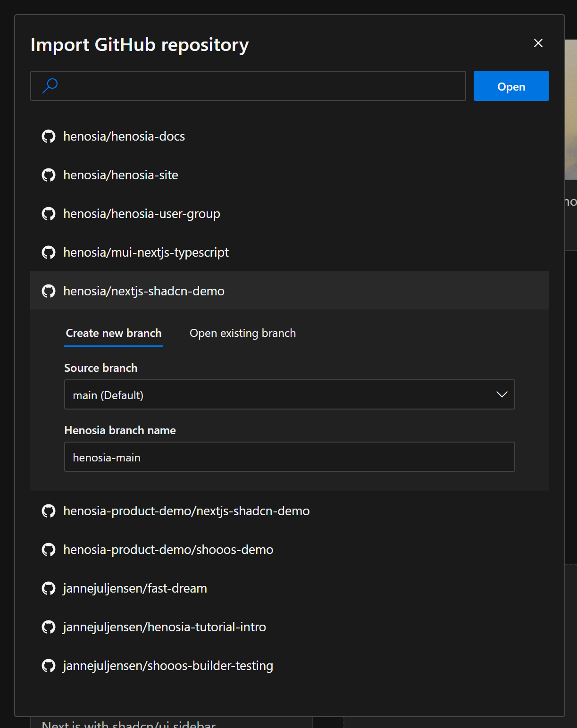577x728 pixels.
Task: Collapse the selected henosia/nextjs-shadcn-demo row
Action: (290, 291)
